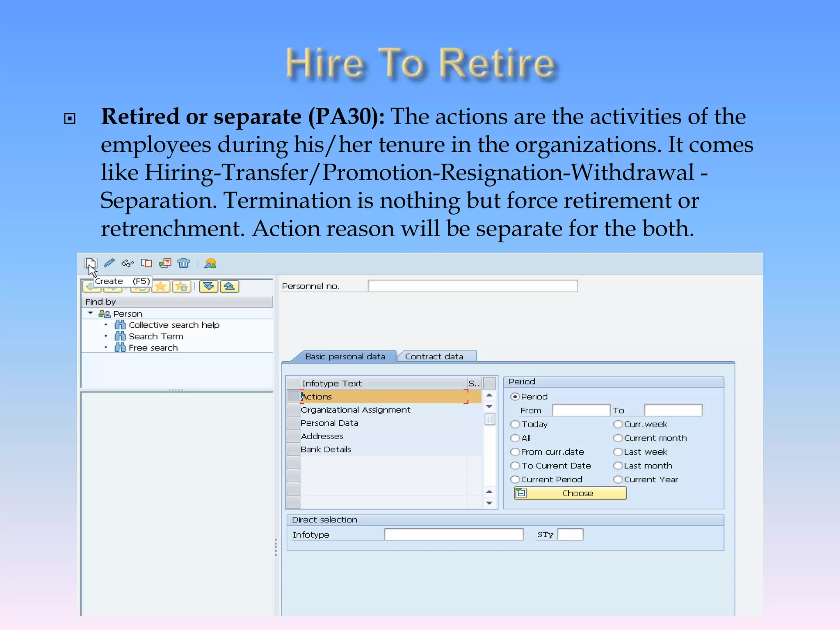The height and width of the screenshot is (630, 840).
Task: Click the collapse all double-up arrows icon
Action: (x=230, y=286)
